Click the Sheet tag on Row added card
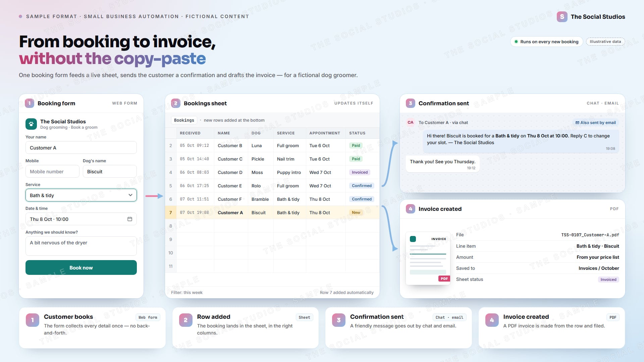This screenshot has height=362, width=644. pos(304,317)
